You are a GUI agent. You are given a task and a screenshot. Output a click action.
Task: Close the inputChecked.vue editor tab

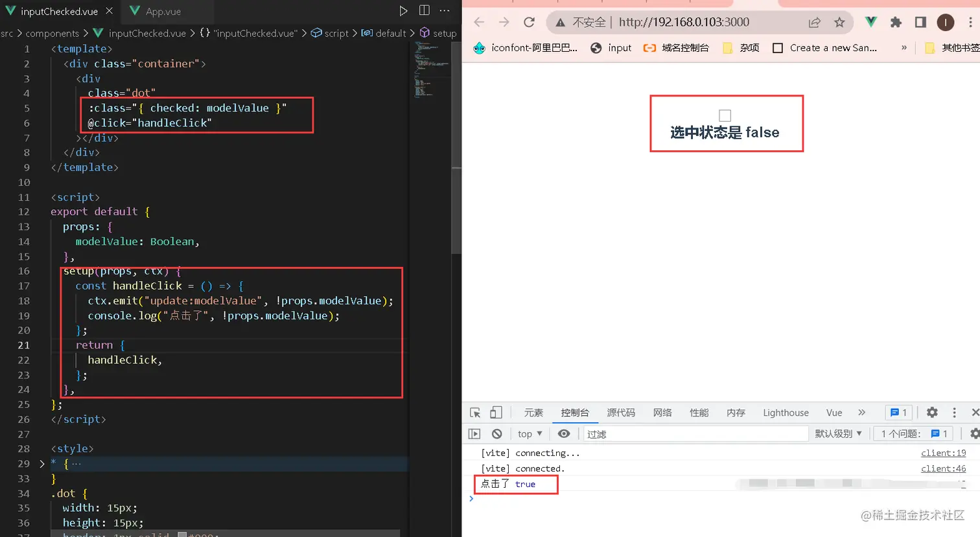tap(109, 11)
